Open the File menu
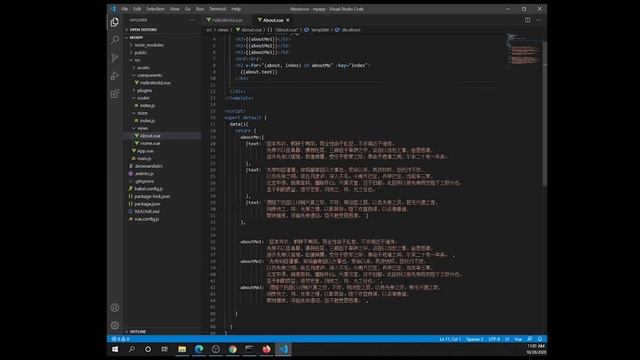The image size is (640, 360). point(124,9)
